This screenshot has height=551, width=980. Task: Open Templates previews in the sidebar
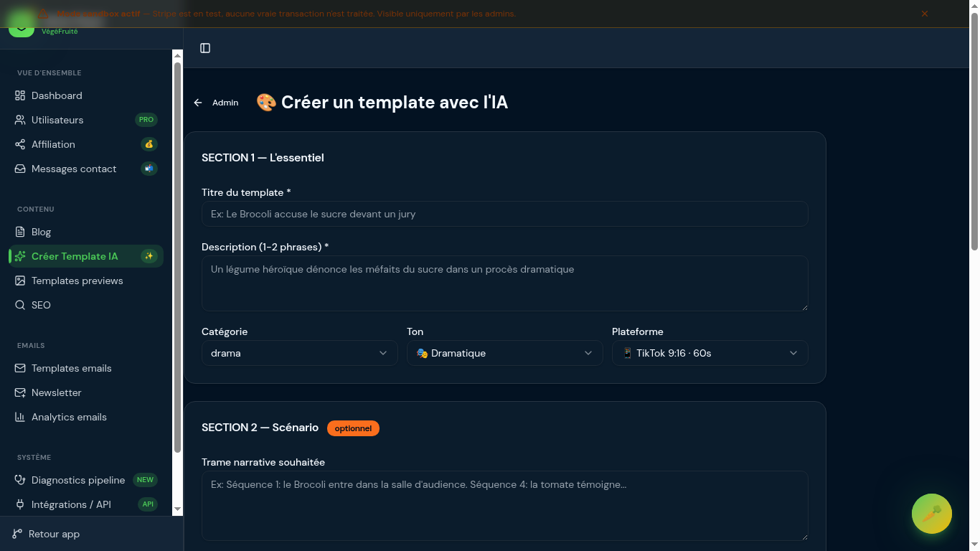pos(77,281)
